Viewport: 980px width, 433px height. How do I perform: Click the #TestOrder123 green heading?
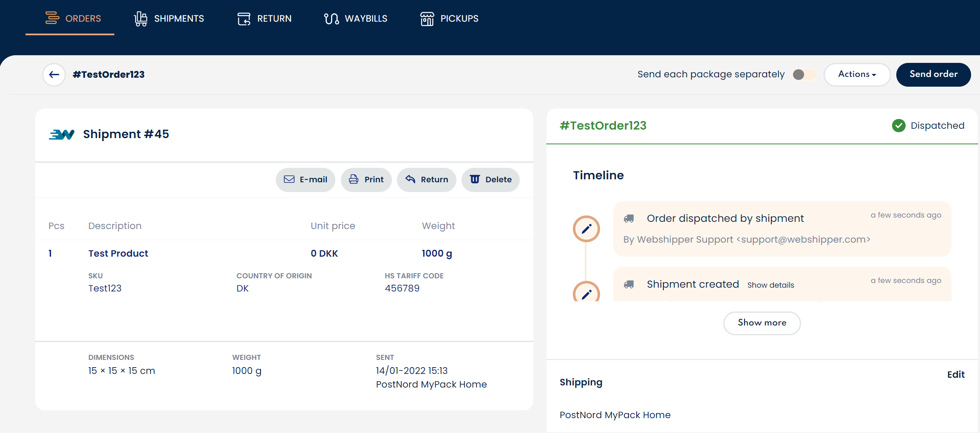pos(603,126)
